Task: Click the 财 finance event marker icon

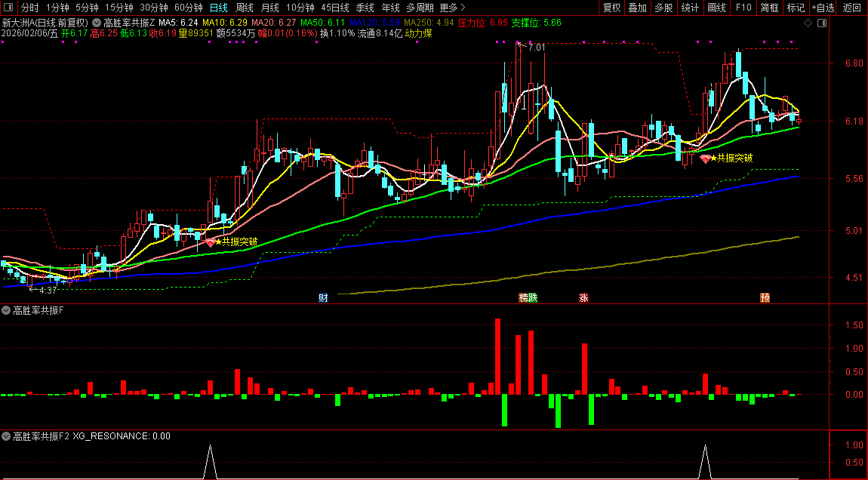Action: click(x=323, y=298)
